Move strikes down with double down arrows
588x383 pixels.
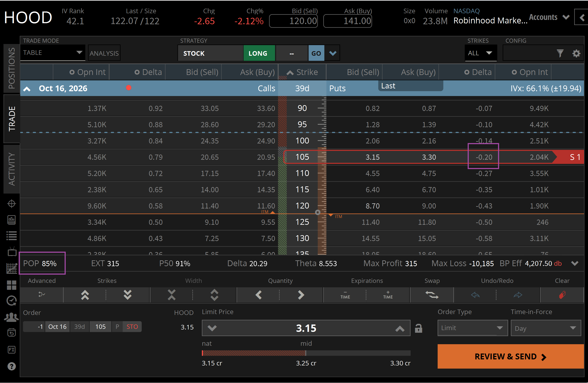click(x=127, y=295)
